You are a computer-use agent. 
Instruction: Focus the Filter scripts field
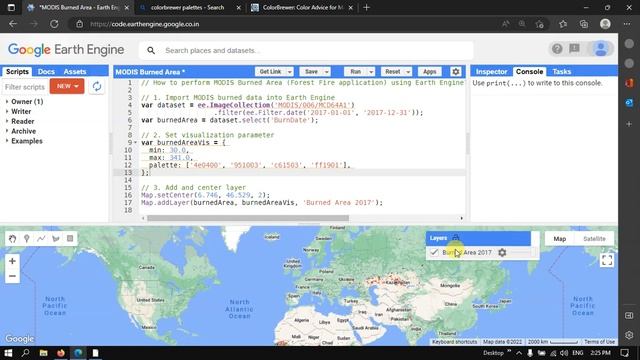click(x=24, y=87)
